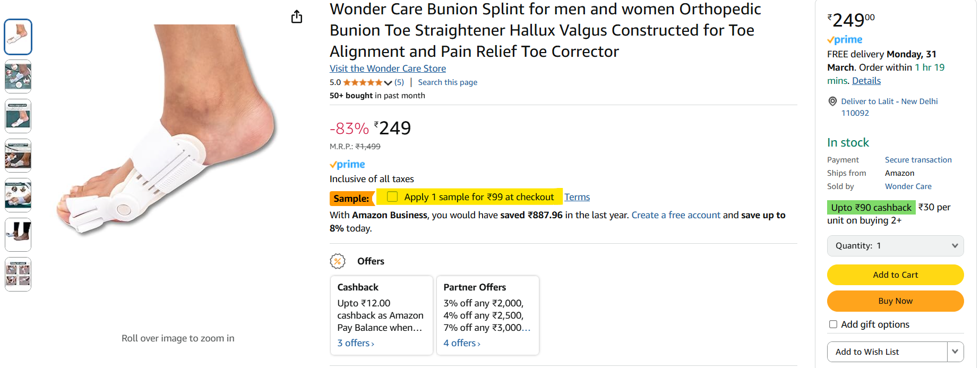Expand the rating breakdown chevron
The height and width of the screenshot is (368, 980).
click(x=388, y=83)
